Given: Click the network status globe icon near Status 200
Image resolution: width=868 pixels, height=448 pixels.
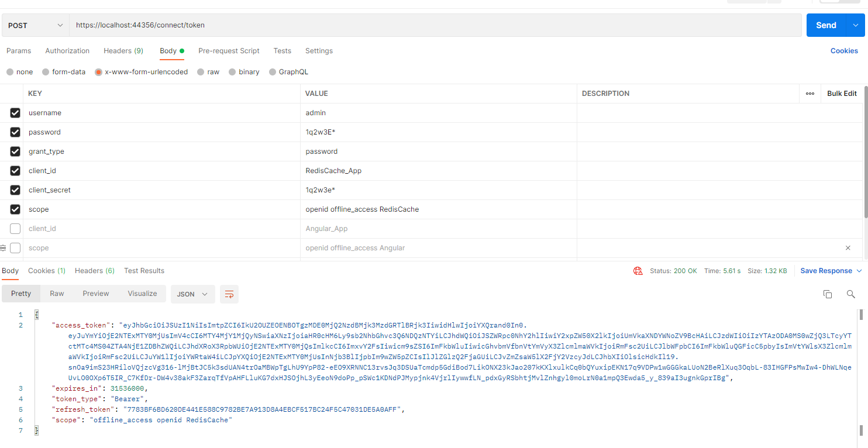Looking at the screenshot, I should (638, 271).
